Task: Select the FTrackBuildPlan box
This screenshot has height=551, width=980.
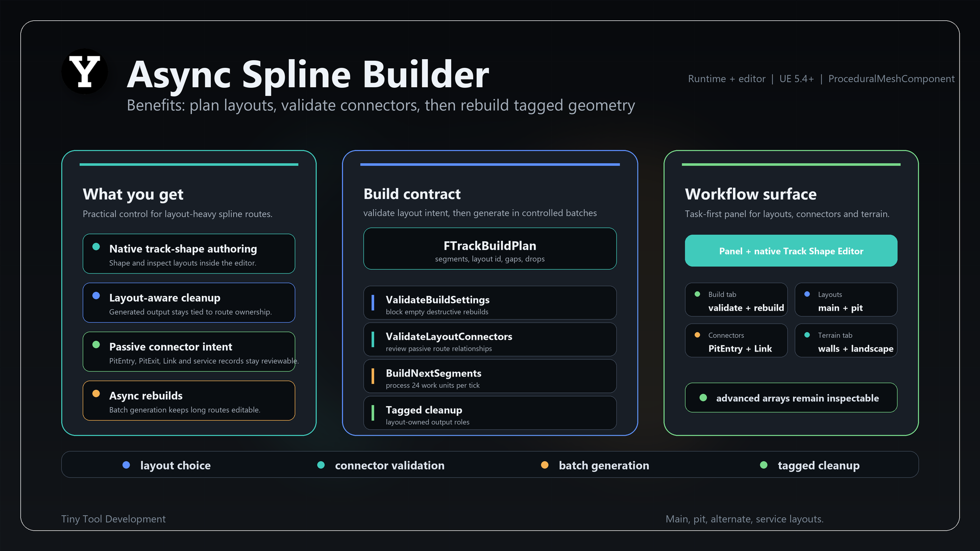Action: [x=490, y=248]
